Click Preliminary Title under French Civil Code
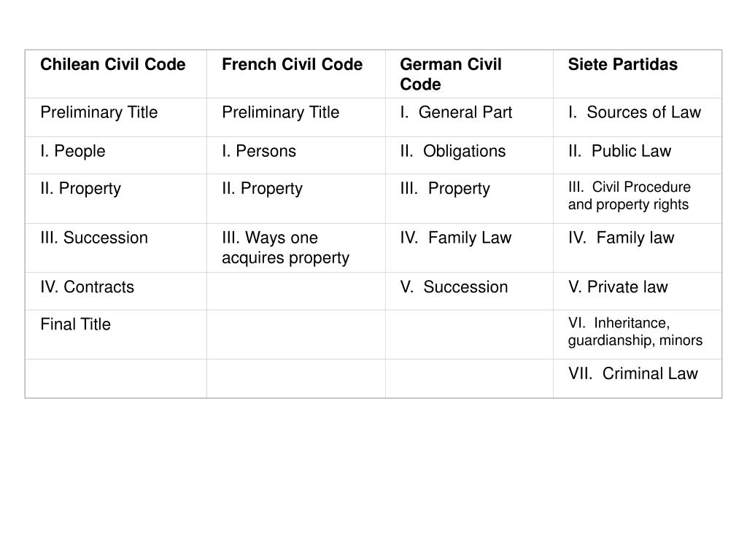This screenshot has width=747, height=560. pyautogui.click(x=296, y=117)
